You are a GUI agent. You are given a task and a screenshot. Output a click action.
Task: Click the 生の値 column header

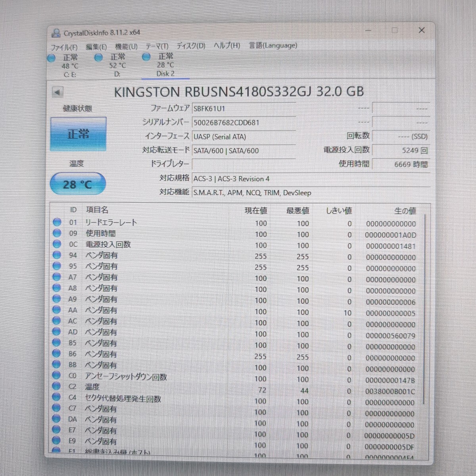pos(405,211)
